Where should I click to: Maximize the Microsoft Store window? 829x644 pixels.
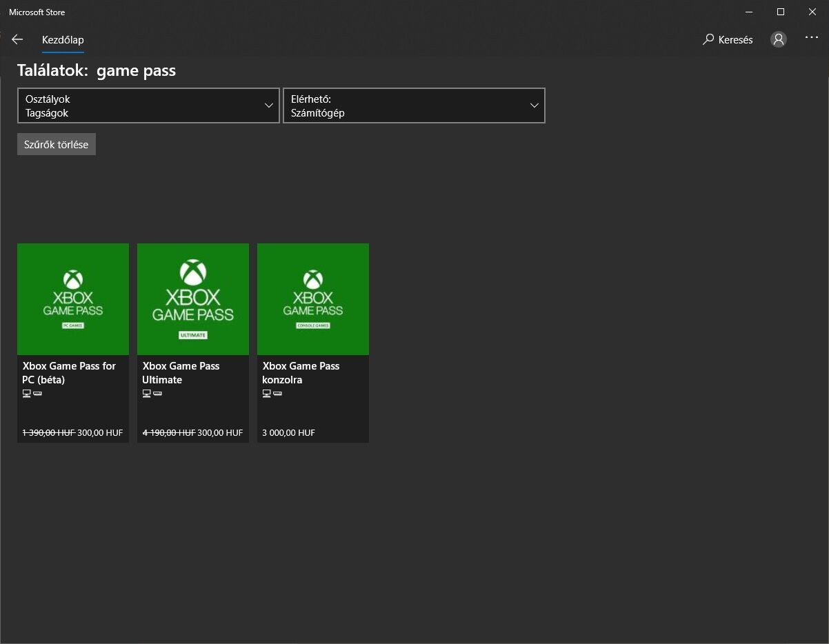pyautogui.click(x=781, y=12)
